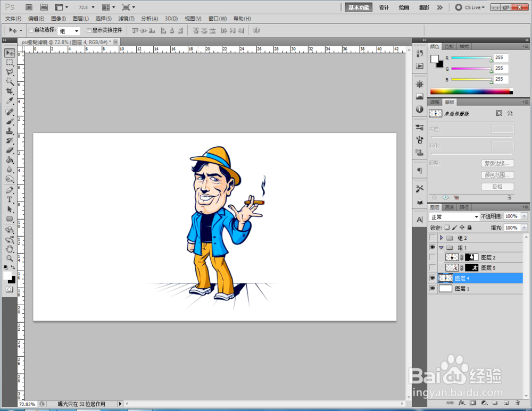532x411 pixels.
Task: Expand the 组 2 group
Action: coord(441,238)
